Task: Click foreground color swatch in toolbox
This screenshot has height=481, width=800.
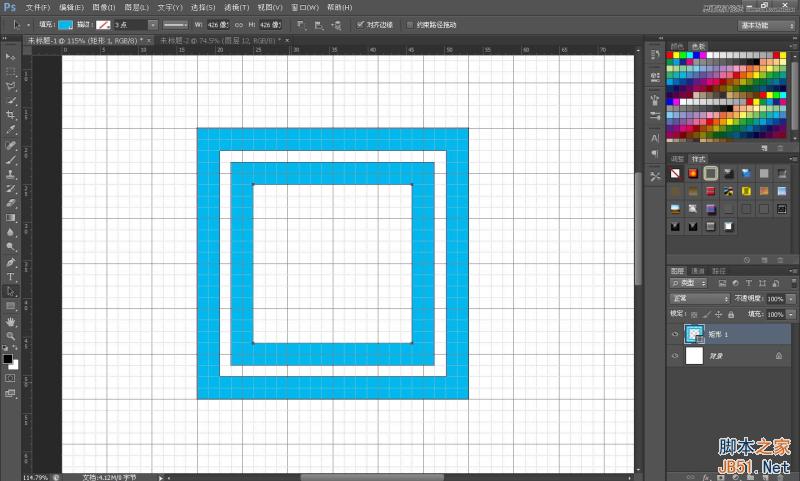Action: click(x=8, y=359)
